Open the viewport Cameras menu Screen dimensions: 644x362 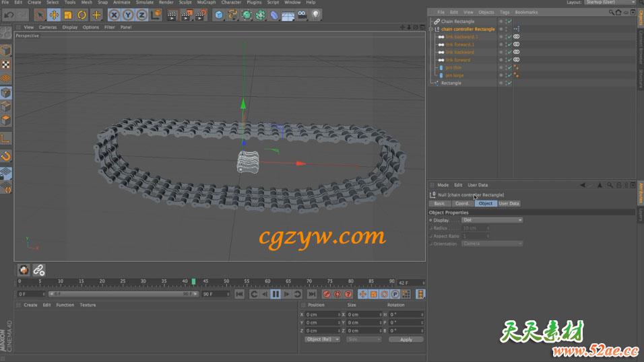pyautogui.click(x=48, y=28)
